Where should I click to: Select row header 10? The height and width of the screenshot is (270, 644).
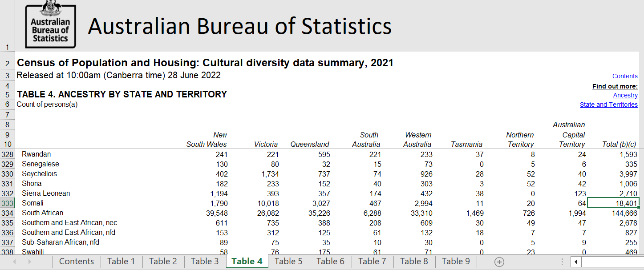tap(8, 144)
